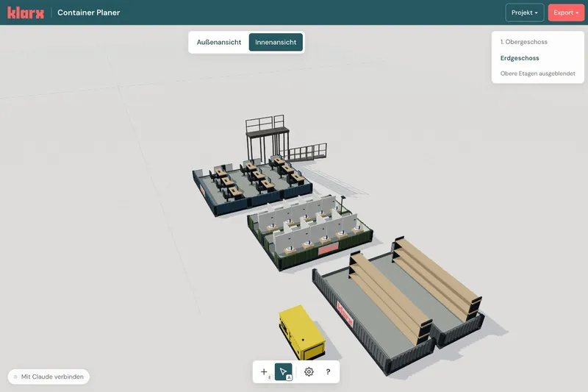
Task: Activate the cursor selection tool
Action: (x=284, y=371)
